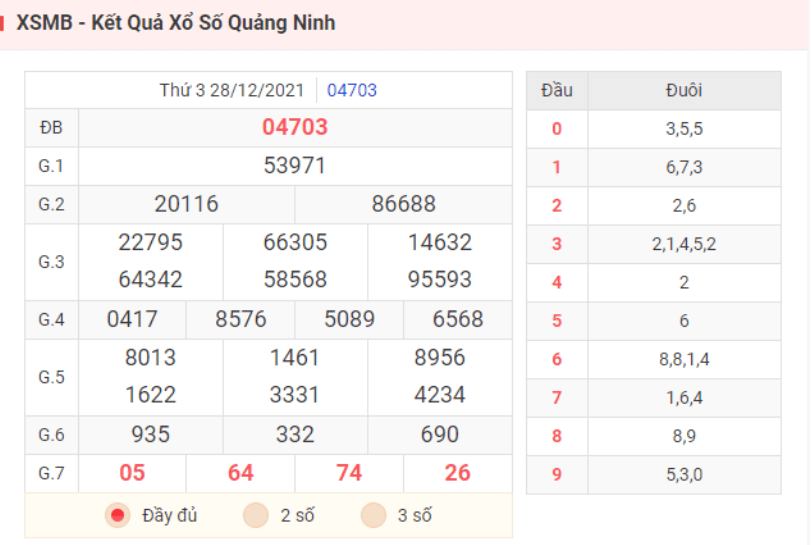This screenshot has width=811, height=545.
Task: Click the red Đầu digit 0
Action: (557, 129)
